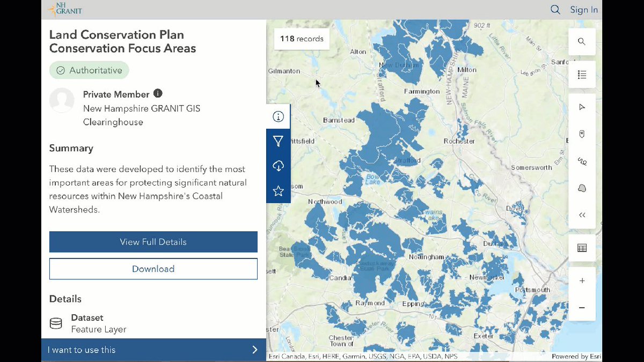Select the point marker tool on map
Image resolution: width=644 pixels, height=362 pixels.
[x=582, y=134]
